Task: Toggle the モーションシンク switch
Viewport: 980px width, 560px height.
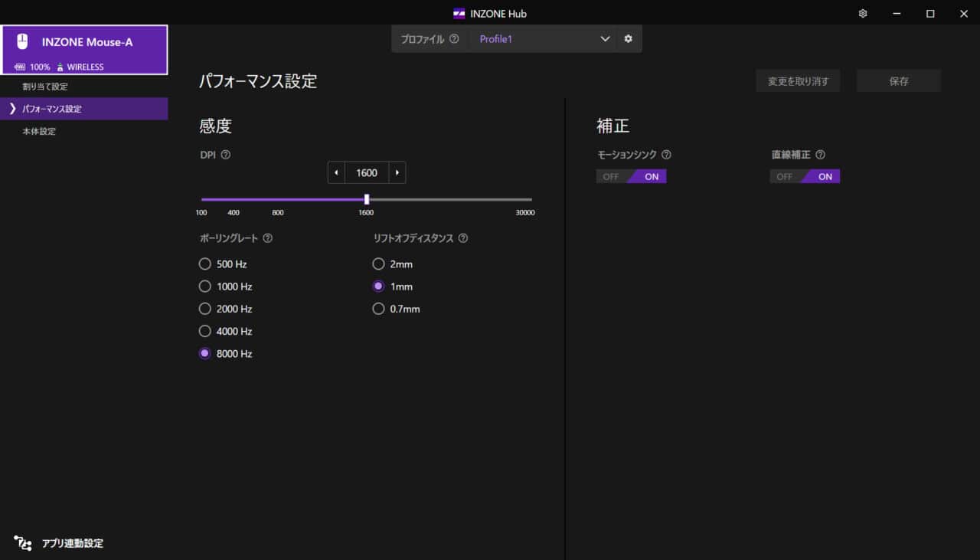Action: click(x=632, y=176)
